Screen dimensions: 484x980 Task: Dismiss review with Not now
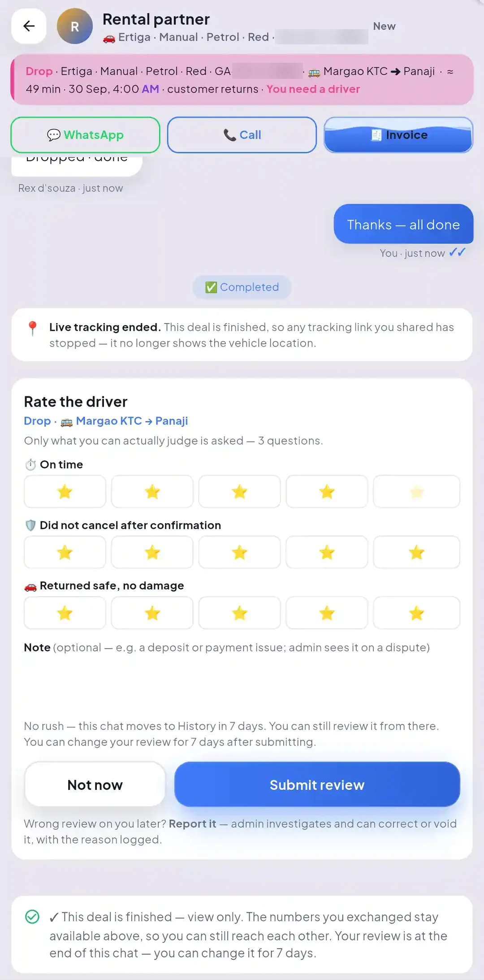point(95,785)
